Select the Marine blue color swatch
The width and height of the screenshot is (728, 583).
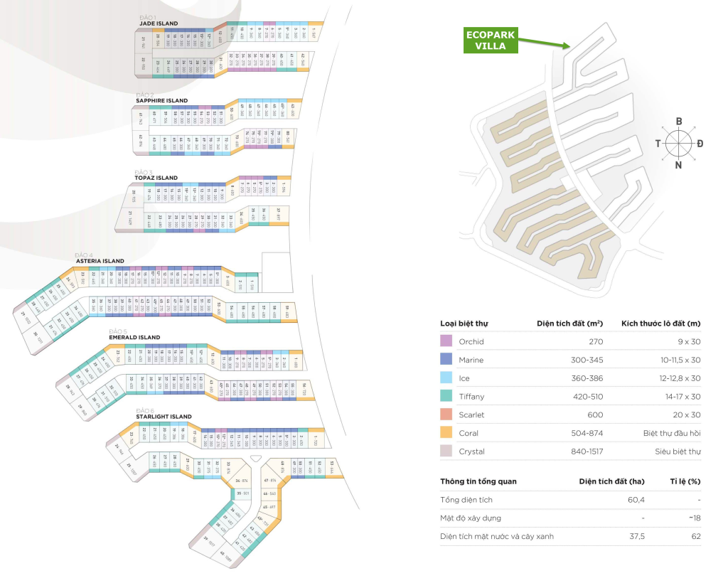coord(446,360)
